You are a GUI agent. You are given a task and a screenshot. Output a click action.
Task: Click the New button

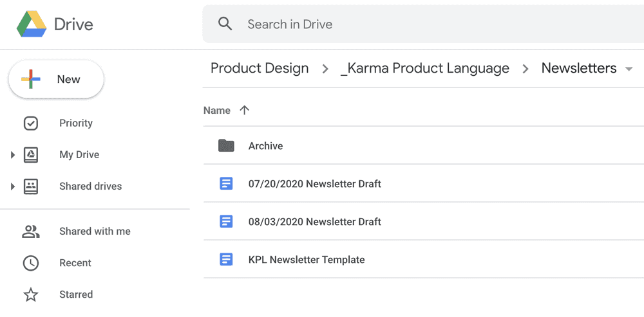click(x=56, y=79)
